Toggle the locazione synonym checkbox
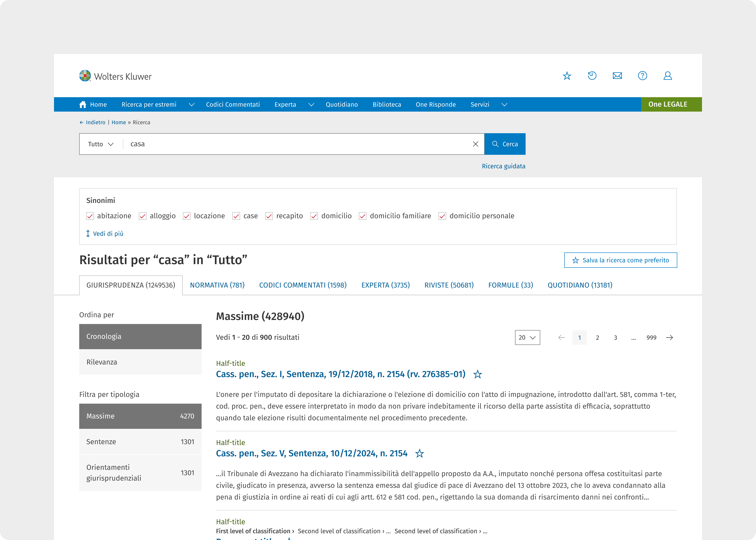This screenshot has width=756, height=540. click(x=187, y=216)
